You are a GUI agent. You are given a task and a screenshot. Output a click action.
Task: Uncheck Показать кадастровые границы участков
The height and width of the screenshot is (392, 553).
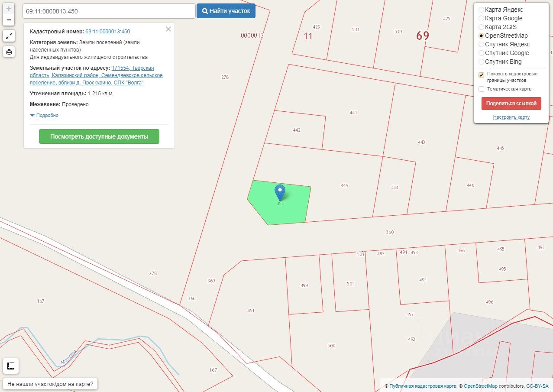pyautogui.click(x=481, y=75)
